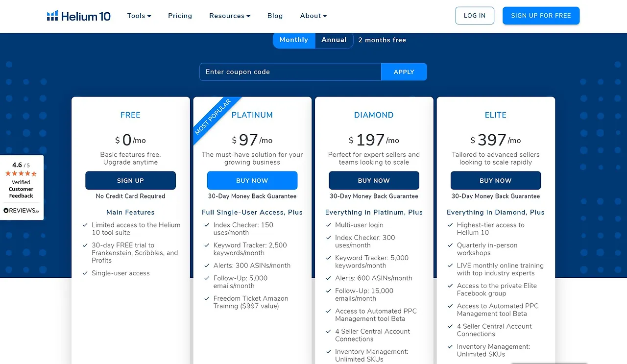Click 'Everything in Diamond, Plus' heading
627x364 pixels.
pos(496,213)
